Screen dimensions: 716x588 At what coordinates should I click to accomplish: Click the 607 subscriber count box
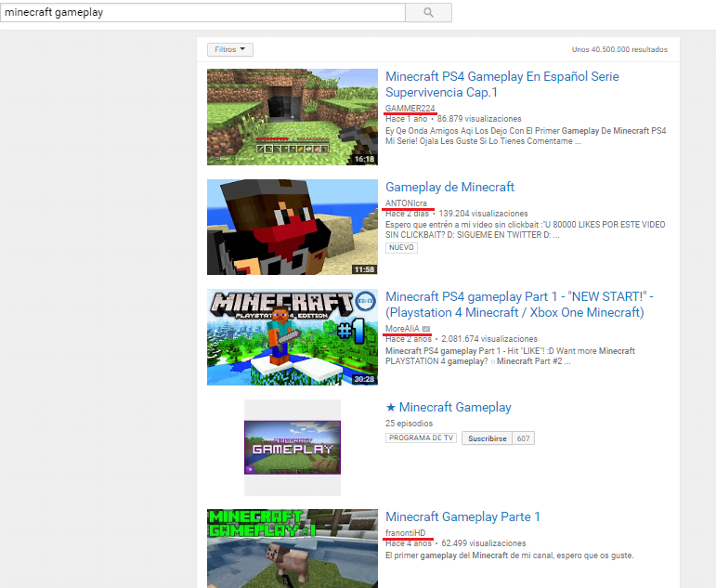click(524, 438)
